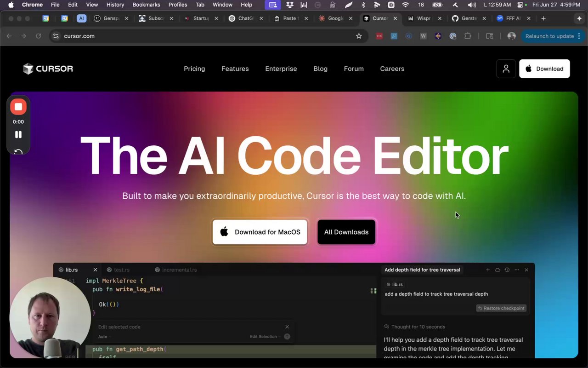Click the Download for MacOS button
This screenshot has width=588, height=368.
260,232
